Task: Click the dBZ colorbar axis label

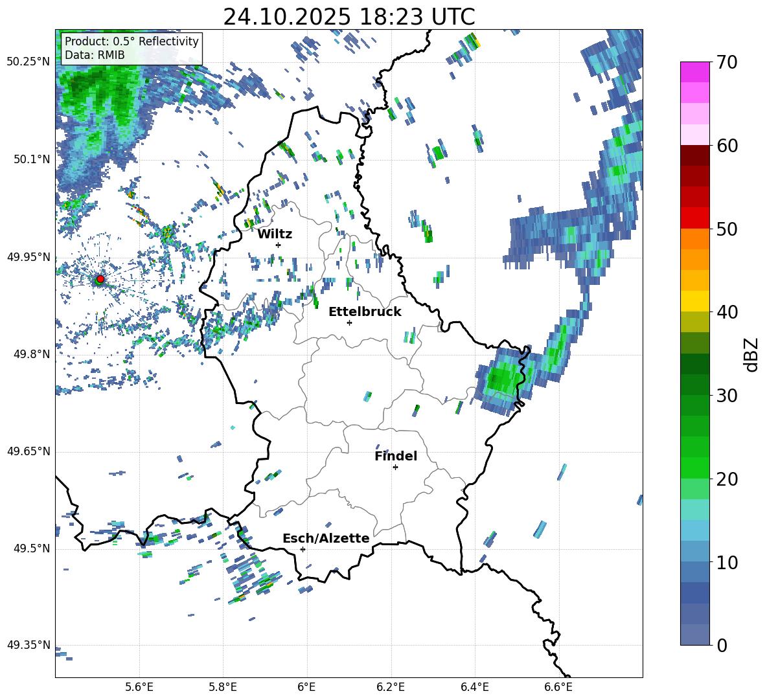Action: point(752,354)
